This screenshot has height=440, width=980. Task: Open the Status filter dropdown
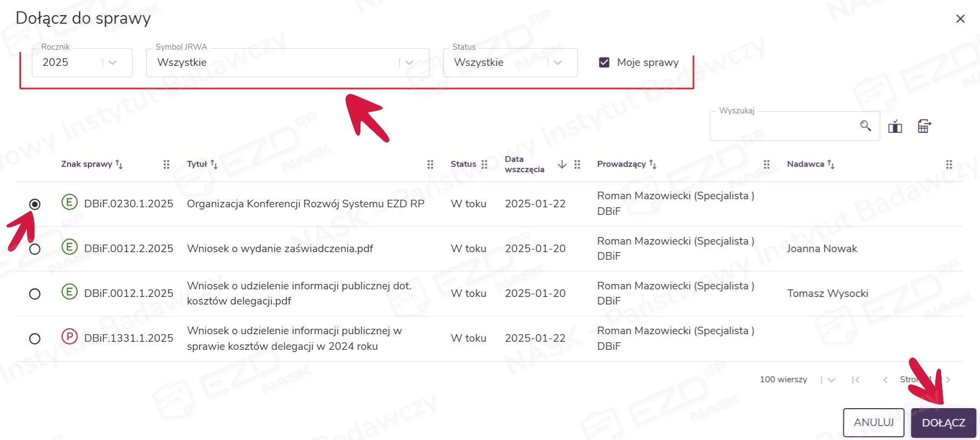tap(557, 63)
